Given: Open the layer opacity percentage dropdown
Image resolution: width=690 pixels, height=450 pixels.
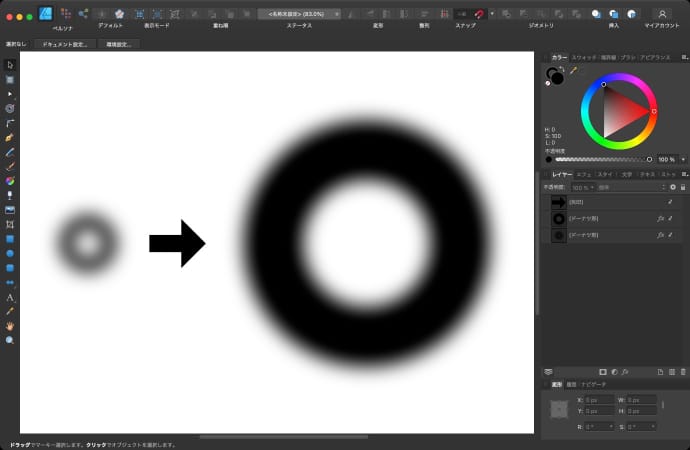Looking at the screenshot, I should point(583,187).
